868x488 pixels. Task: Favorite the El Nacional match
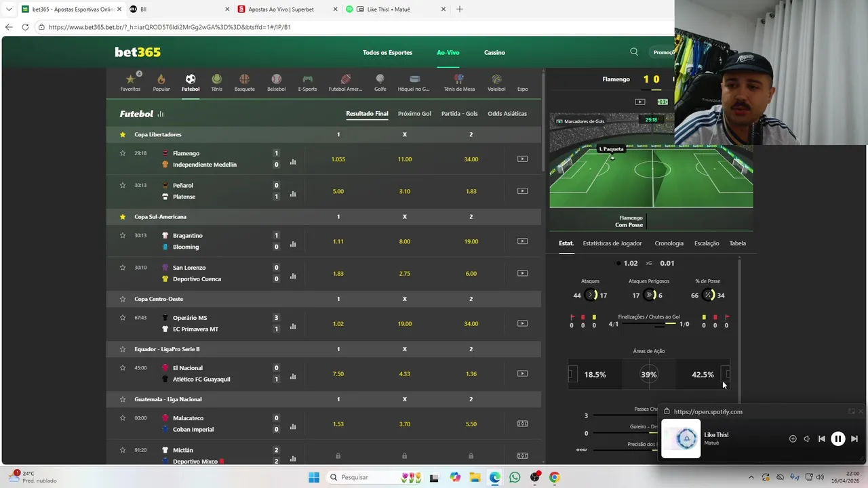click(x=123, y=367)
